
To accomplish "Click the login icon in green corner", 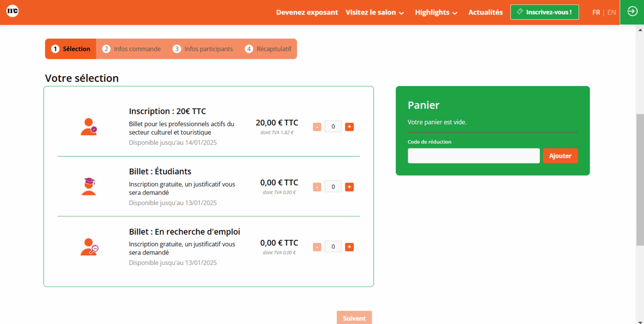I will pyautogui.click(x=632, y=12).
